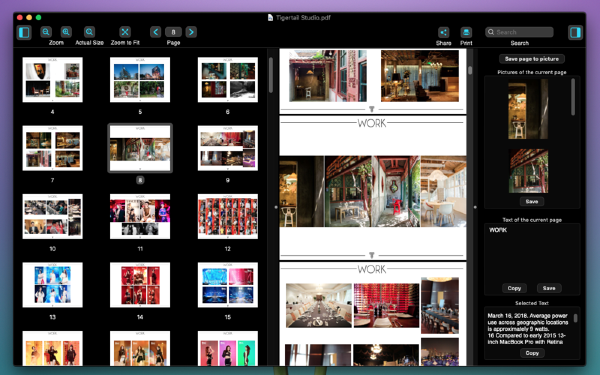Click the WORK heading on page 8
The height and width of the screenshot is (375, 600).
(x=372, y=123)
